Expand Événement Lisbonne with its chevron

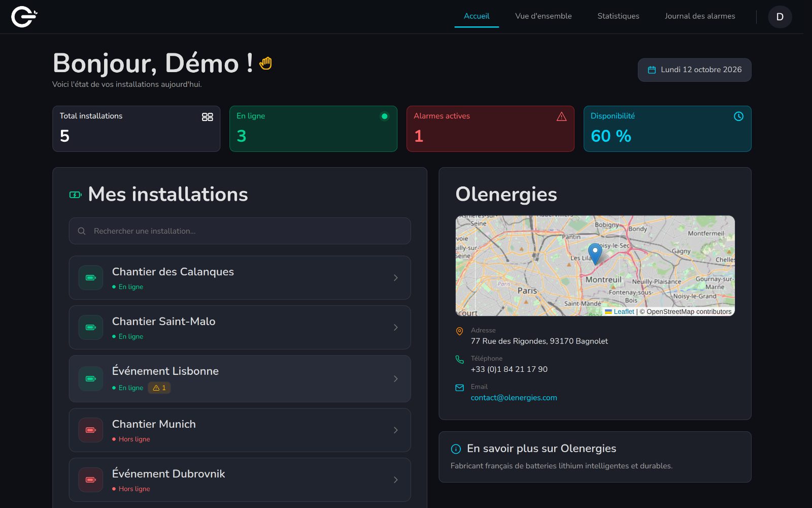click(396, 379)
